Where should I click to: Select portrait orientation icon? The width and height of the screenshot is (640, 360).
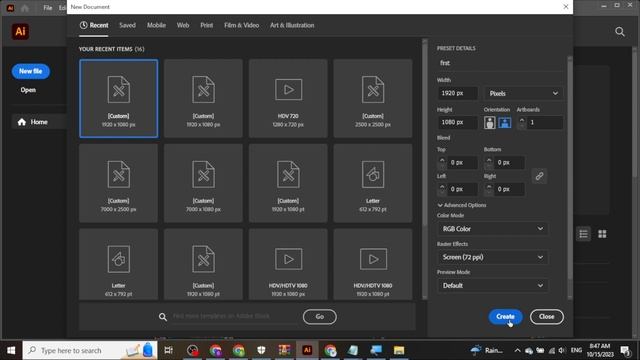(x=490, y=122)
